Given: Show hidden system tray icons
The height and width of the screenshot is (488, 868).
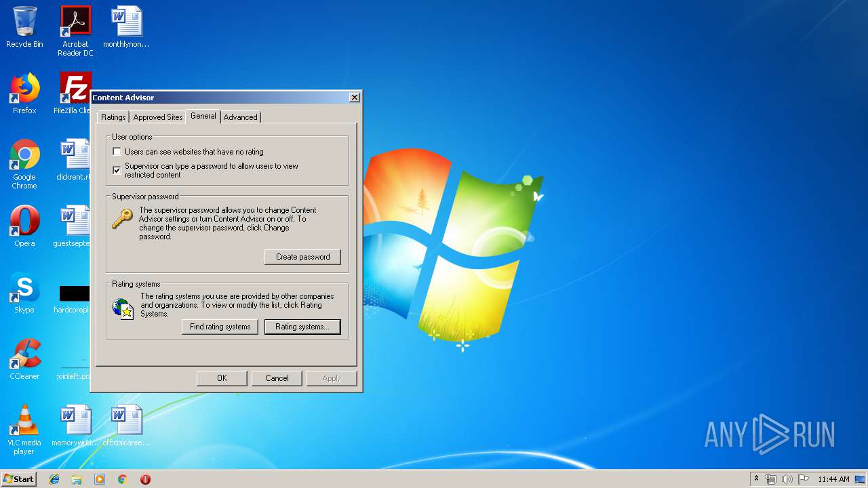Looking at the screenshot, I should point(756,479).
